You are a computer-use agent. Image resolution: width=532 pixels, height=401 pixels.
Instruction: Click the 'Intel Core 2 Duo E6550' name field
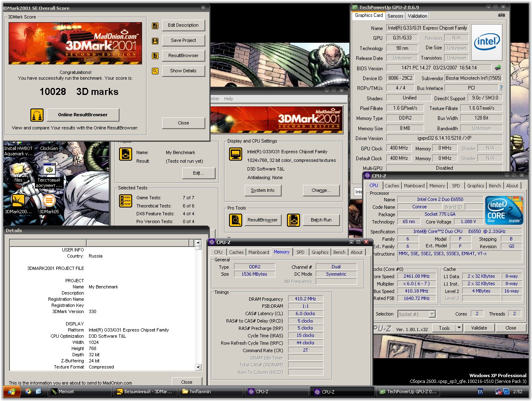click(440, 199)
